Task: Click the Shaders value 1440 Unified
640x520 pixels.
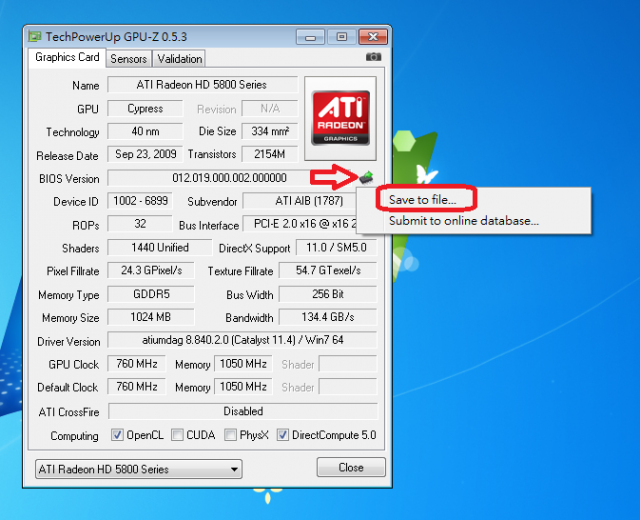Action: (160, 247)
